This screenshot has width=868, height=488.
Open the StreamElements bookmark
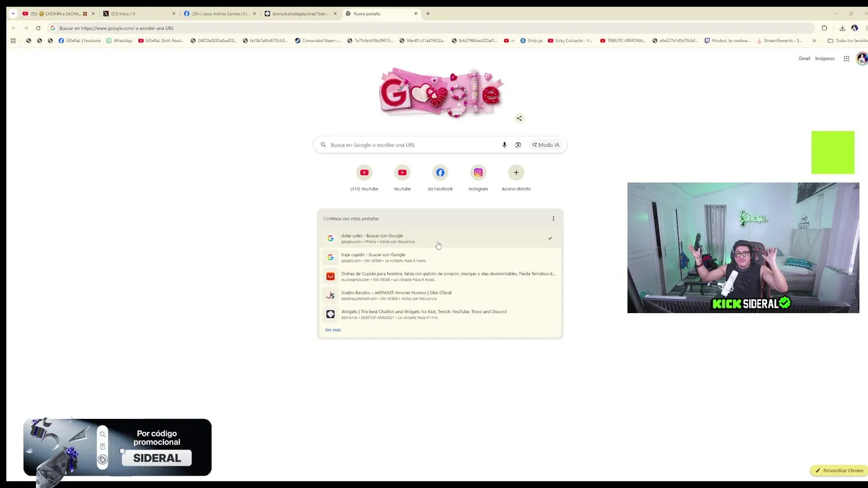779,41
